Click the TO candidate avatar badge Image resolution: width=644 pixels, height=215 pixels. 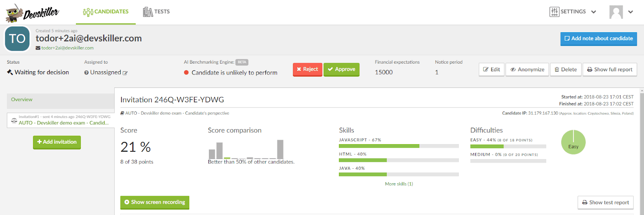[x=17, y=39]
